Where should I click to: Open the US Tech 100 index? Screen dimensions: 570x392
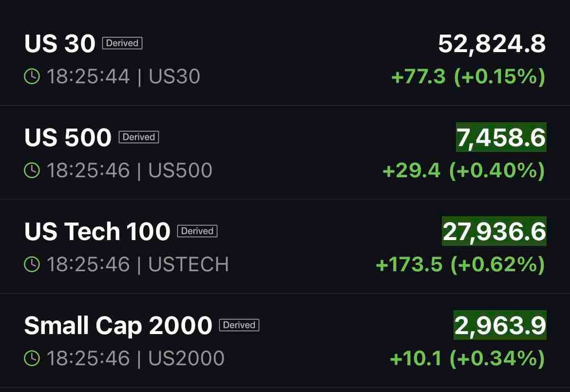tap(285, 247)
